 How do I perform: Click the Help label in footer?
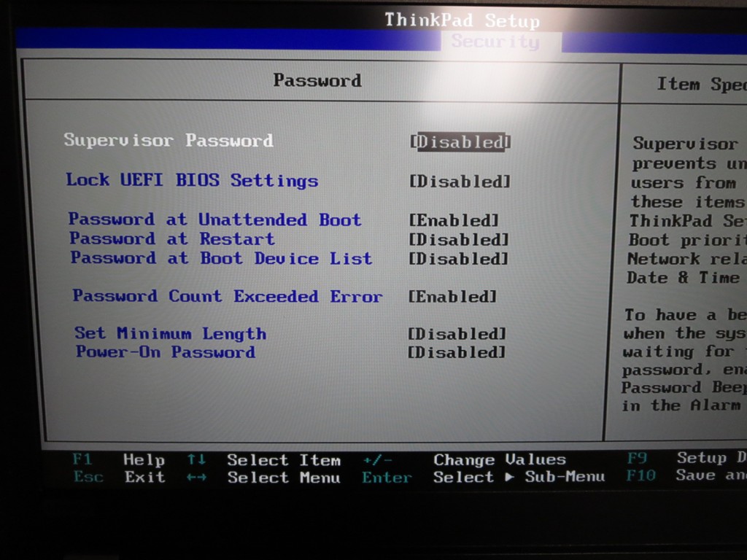[144, 459]
